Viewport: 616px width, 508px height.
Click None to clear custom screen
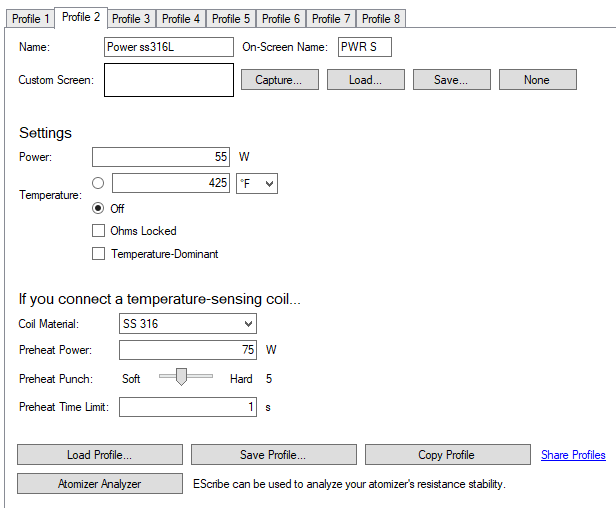537,80
